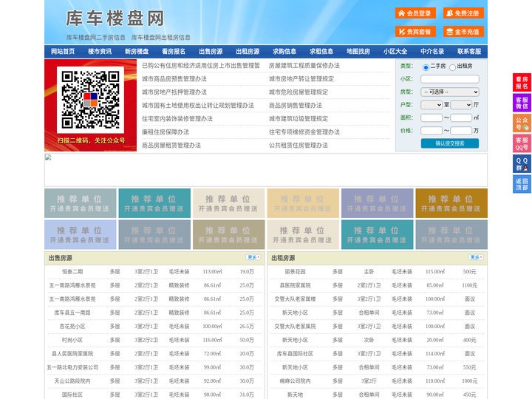Screen dimensions: 532x399
Task: Open the 新房楼盘 menu item
Action: pyautogui.click(x=137, y=52)
